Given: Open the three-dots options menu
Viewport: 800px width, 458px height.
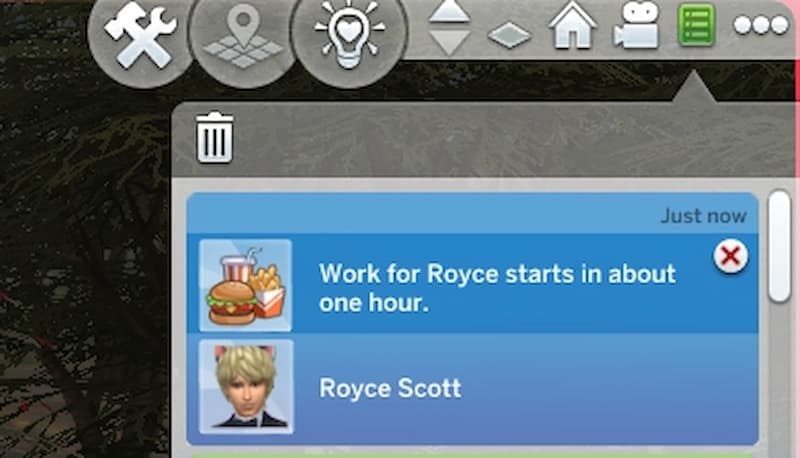Looking at the screenshot, I should click(761, 25).
